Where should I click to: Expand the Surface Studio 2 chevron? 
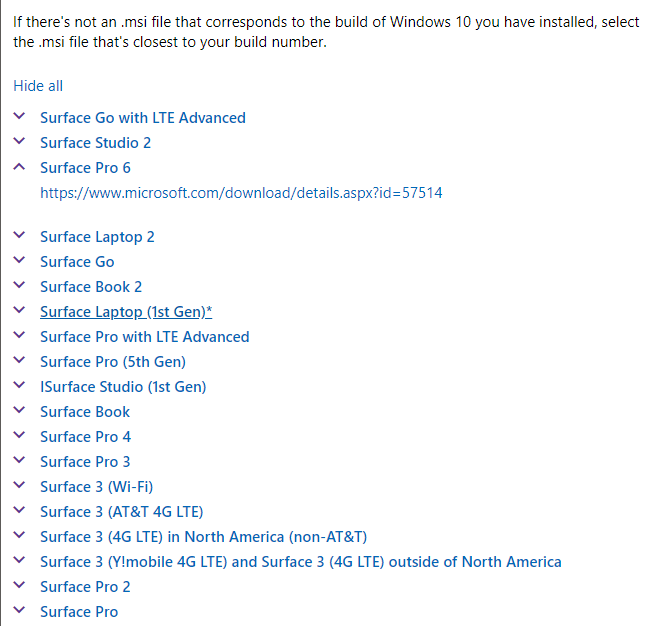point(20,142)
